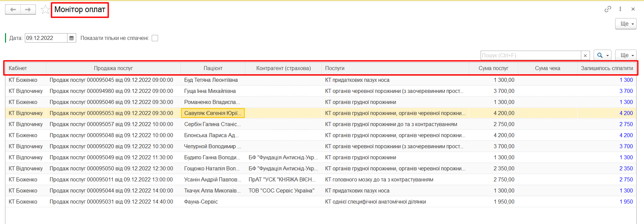Click the forward navigation arrow
Image resolution: width=644 pixels, height=224 pixels.
28,9
